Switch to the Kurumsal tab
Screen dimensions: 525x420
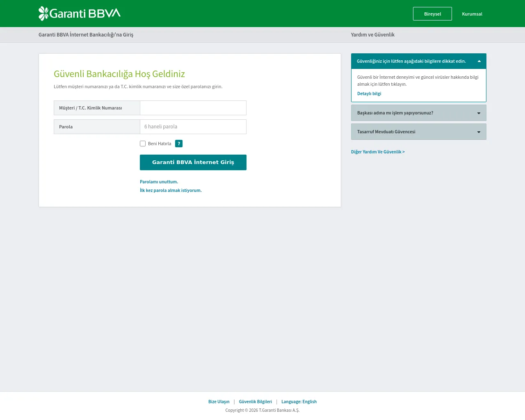[472, 14]
